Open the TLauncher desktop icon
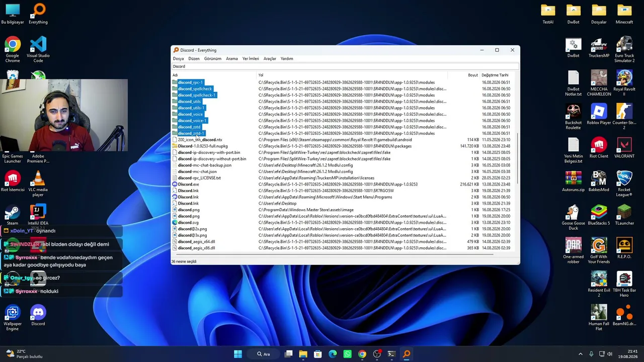644x362 pixels. (624, 215)
